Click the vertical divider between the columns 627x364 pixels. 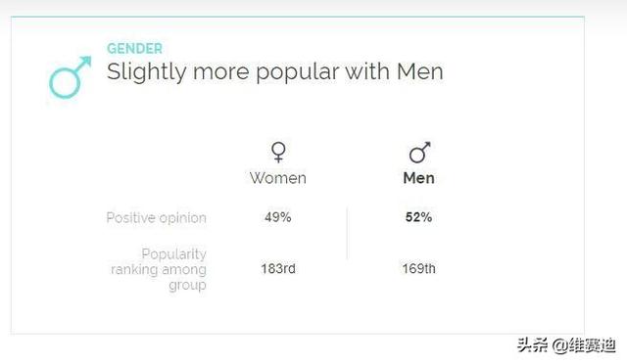coord(347,234)
